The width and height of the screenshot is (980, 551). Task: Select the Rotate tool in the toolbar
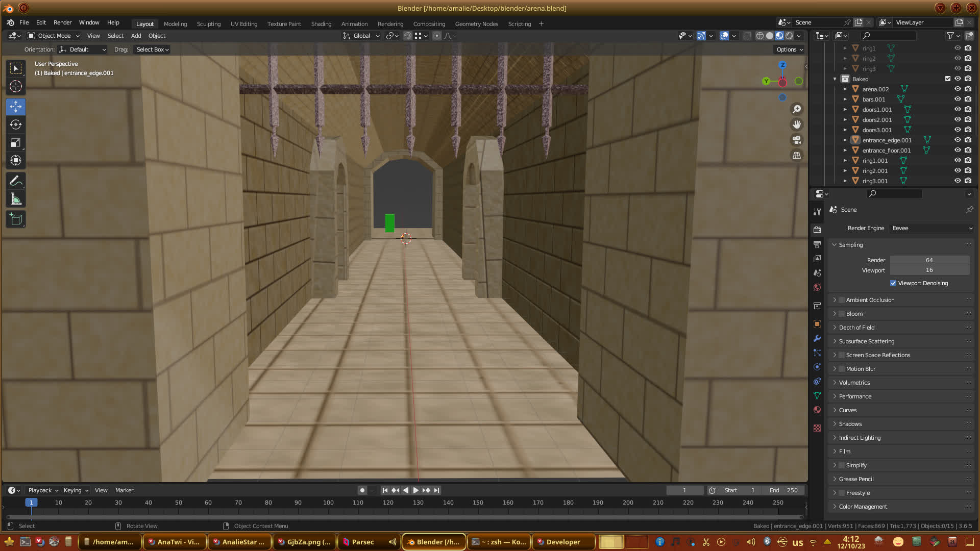click(16, 124)
